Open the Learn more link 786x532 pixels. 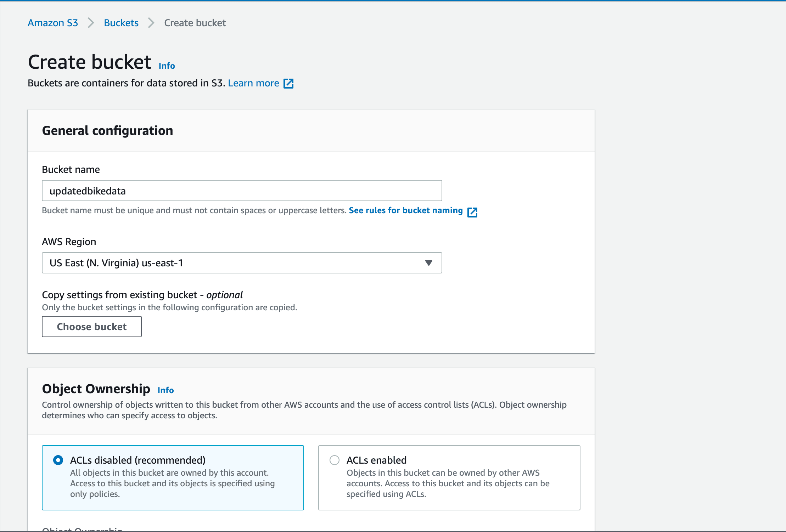[253, 83]
